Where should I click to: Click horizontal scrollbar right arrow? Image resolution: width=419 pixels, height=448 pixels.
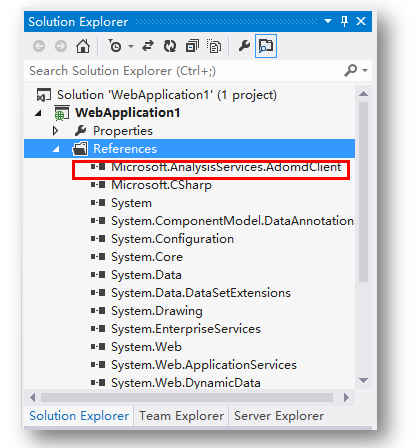pos(346,397)
